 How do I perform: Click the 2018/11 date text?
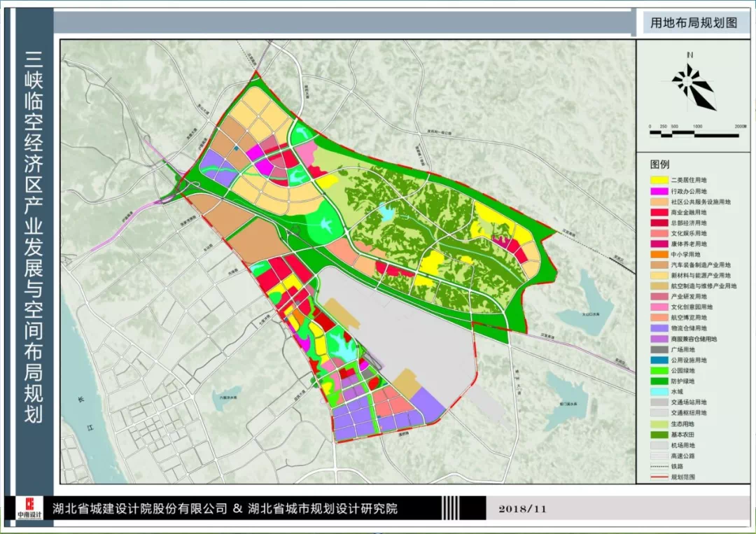[523, 509]
